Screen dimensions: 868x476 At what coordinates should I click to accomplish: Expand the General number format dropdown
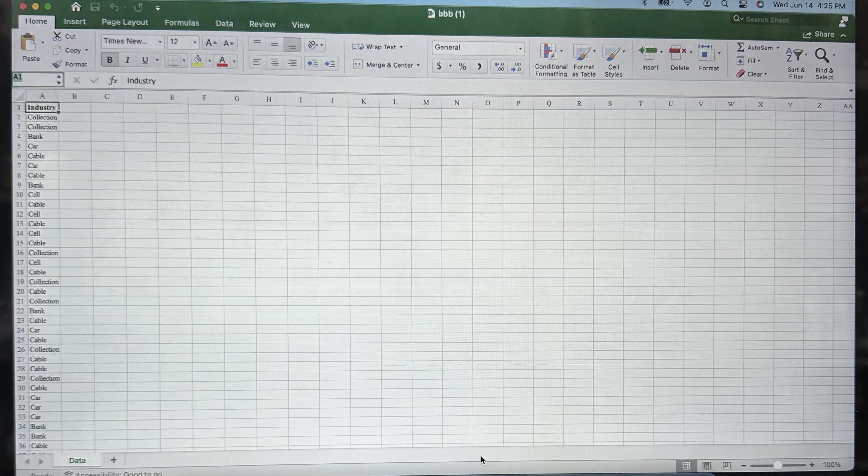click(520, 49)
